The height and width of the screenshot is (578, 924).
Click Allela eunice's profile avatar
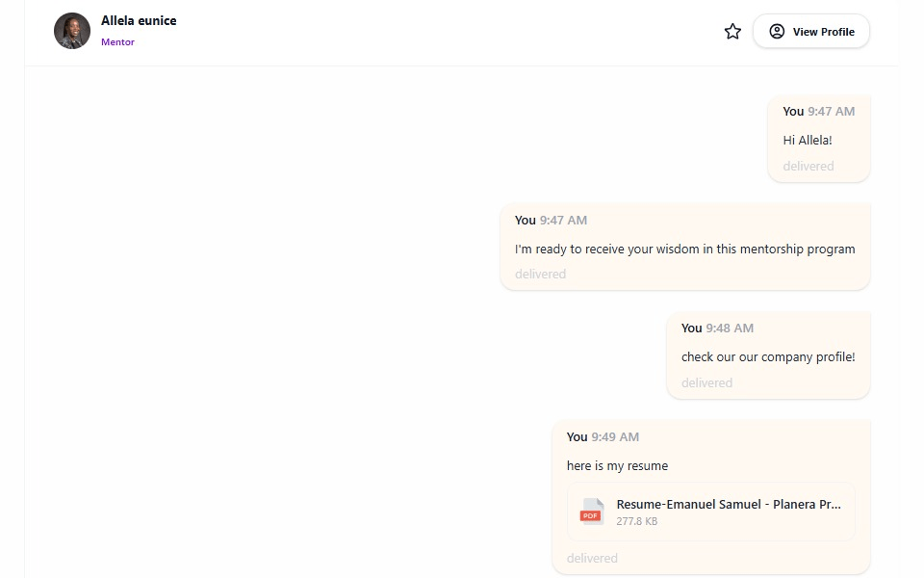tap(72, 31)
